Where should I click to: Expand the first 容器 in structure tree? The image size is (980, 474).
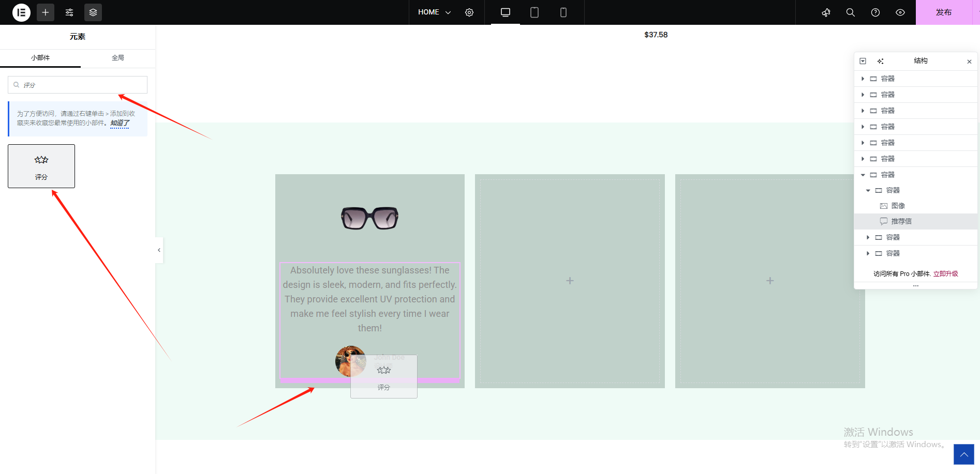tap(863, 79)
